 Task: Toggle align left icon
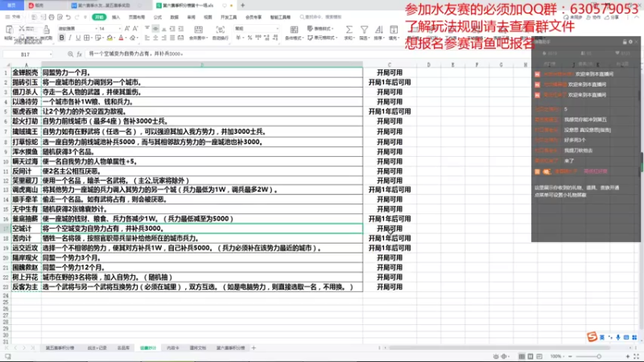(147, 38)
